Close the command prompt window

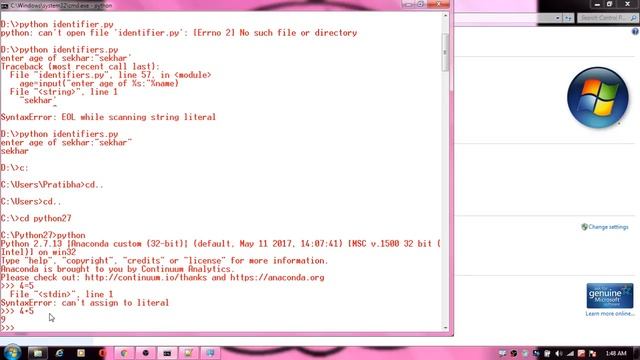pyautogui.click(x=438, y=4)
